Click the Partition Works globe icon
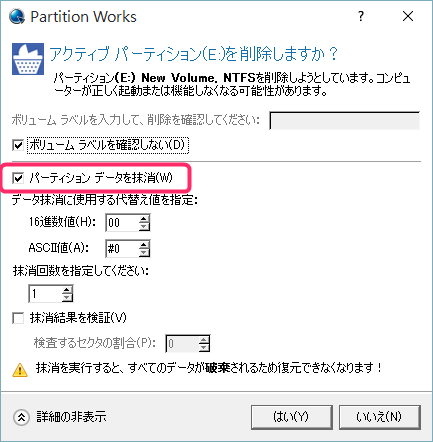433x442 pixels. pos(17,16)
